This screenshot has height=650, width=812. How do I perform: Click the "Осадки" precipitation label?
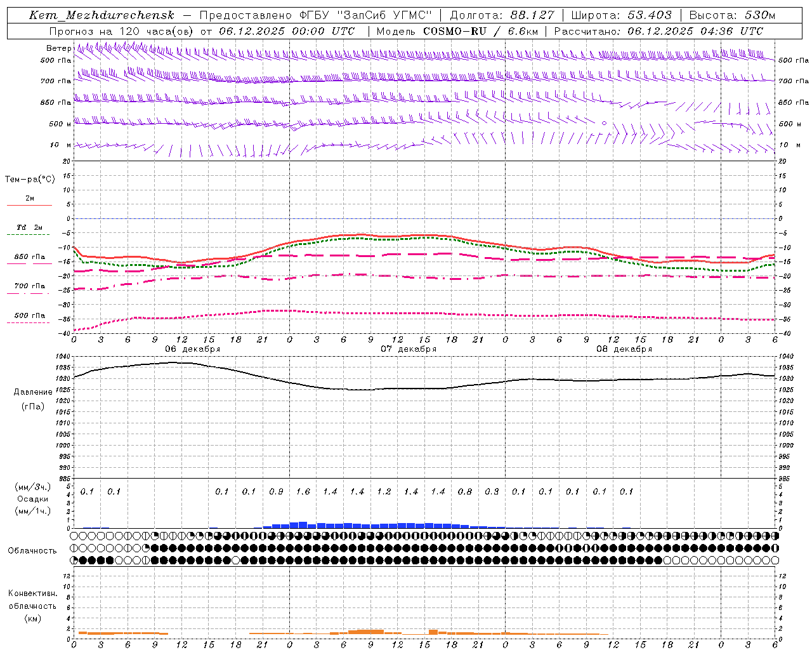pos(33,499)
